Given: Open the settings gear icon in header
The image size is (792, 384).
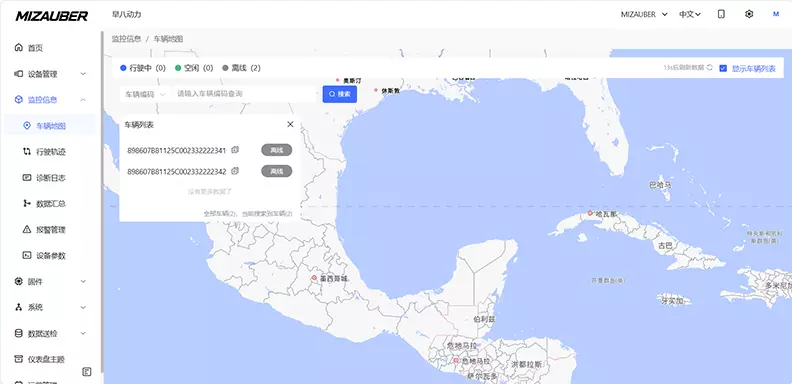Looking at the screenshot, I should (749, 14).
